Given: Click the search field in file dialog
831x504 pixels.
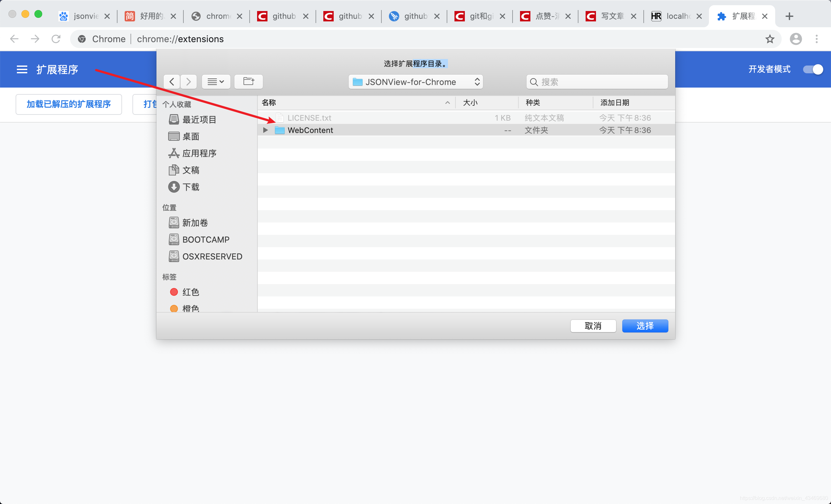Looking at the screenshot, I should [597, 82].
